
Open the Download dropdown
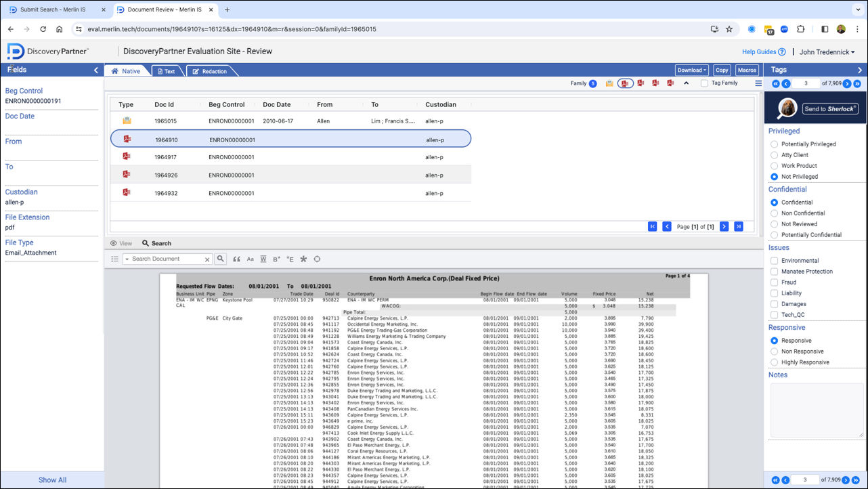point(692,70)
